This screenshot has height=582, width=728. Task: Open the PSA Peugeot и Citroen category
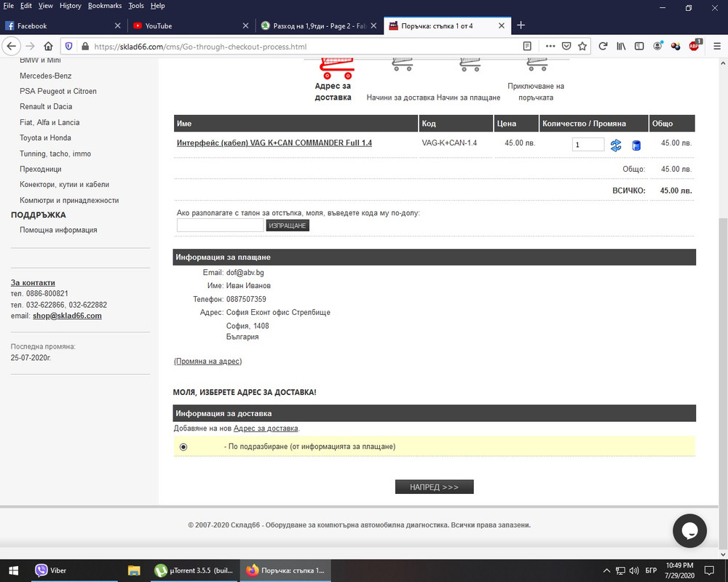(58, 91)
